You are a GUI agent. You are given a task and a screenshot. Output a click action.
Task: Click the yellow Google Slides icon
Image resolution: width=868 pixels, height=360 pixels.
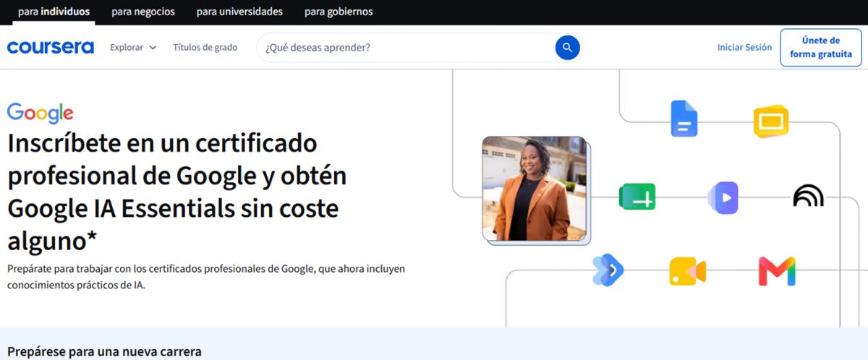coord(771,121)
